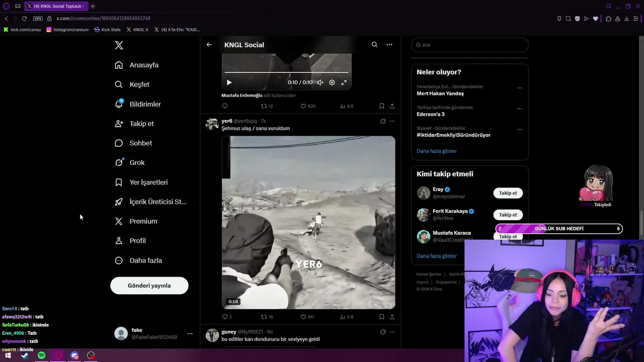Go back from KNGL Social
Image resolution: width=644 pixels, height=362 pixels.
tap(209, 45)
